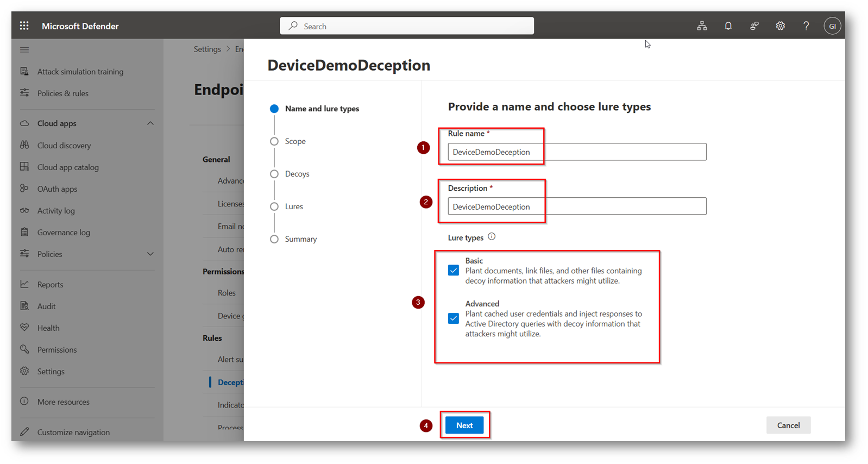Click the Description input field

(x=577, y=206)
